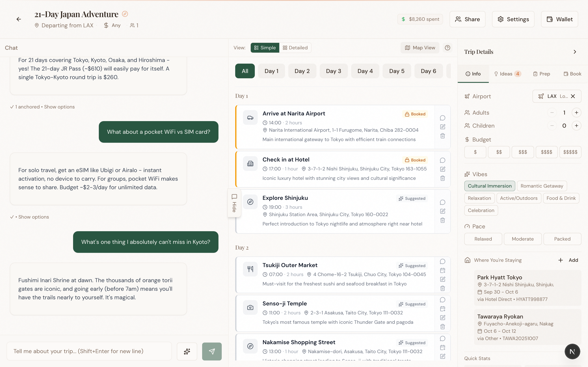Click the edit icon beside 21-Day Japan Adventure
Screen dimensions: 588x367
pyautogui.click(x=125, y=14)
